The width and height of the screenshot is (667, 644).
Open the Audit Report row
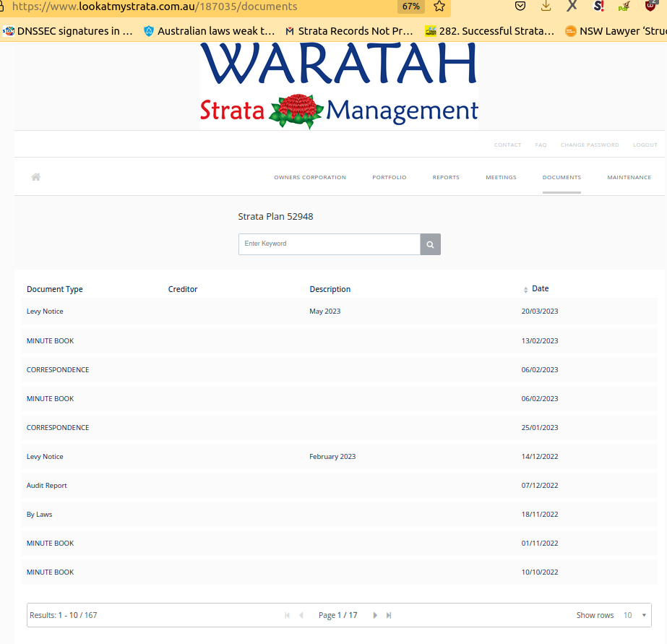coord(339,485)
